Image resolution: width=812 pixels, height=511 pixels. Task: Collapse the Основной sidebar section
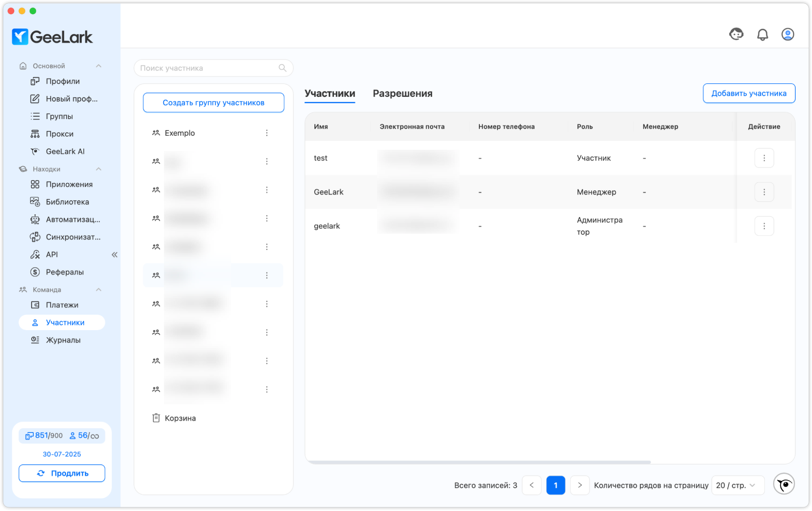coord(98,66)
